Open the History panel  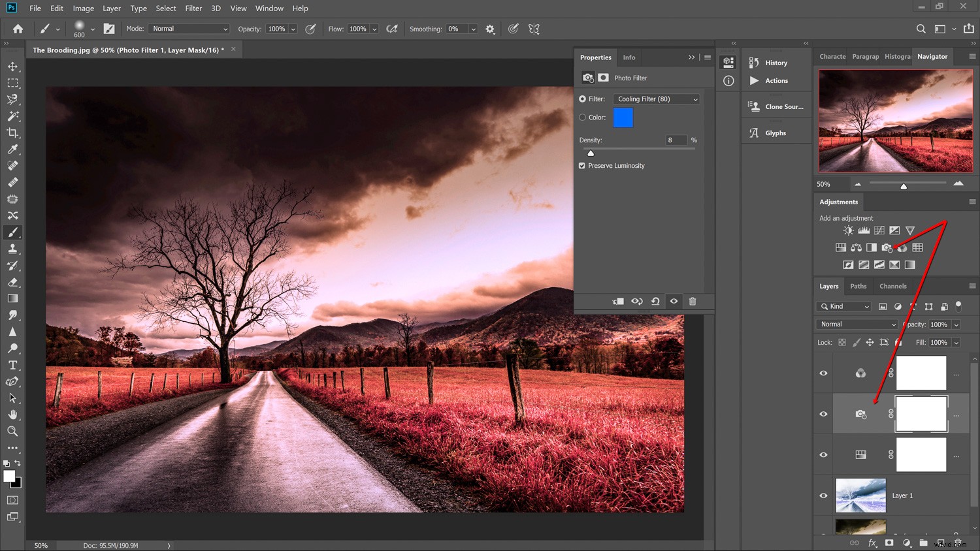(x=775, y=63)
